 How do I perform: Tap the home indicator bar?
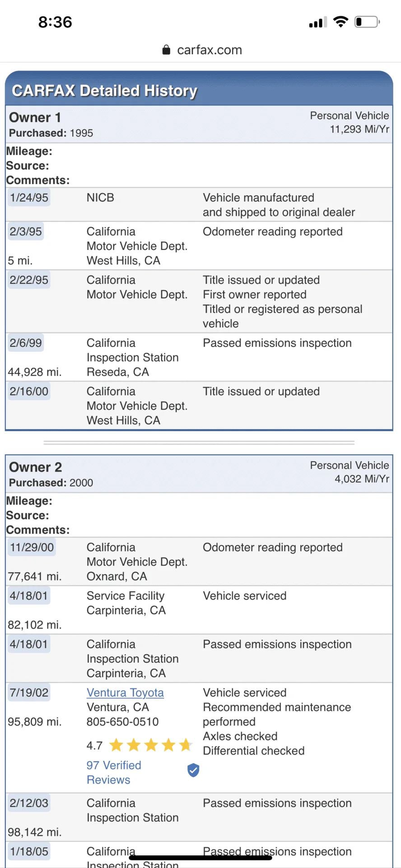coord(200,858)
